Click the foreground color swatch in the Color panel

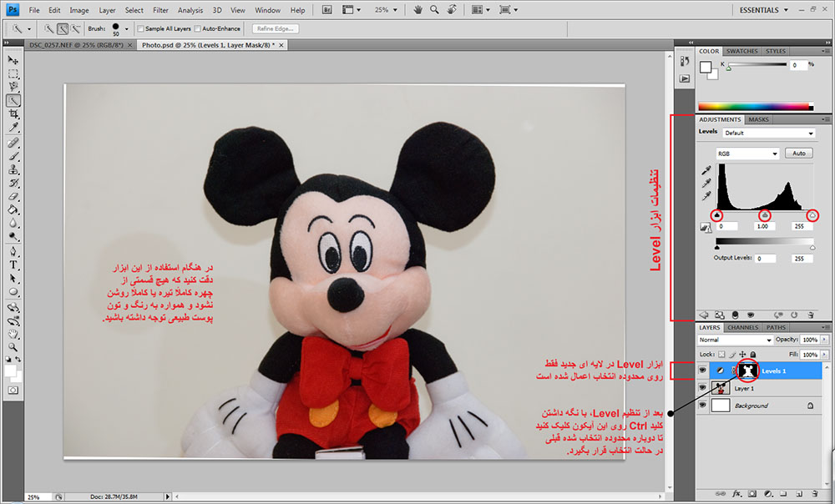pyautogui.click(x=706, y=67)
